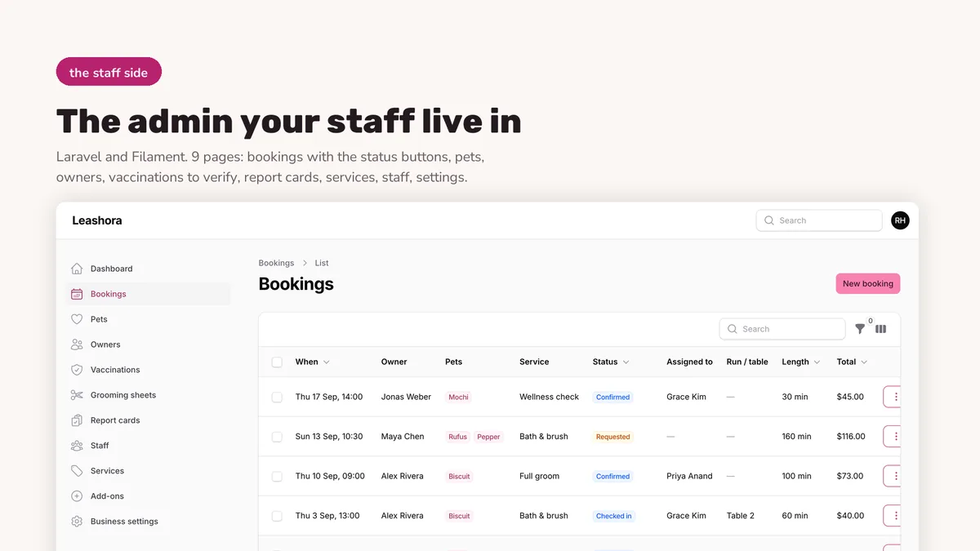Click the Business settings gear icon
Viewport: 980px width, 551px height.
pos(77,522)
